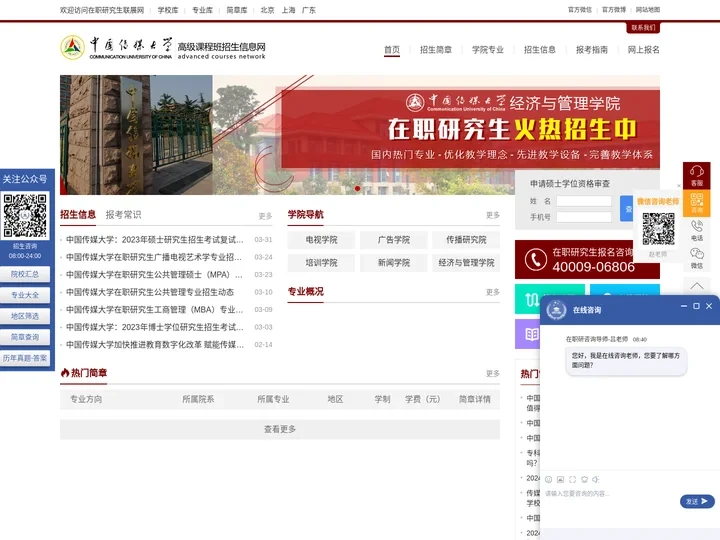The image size is (720, 540).
Task: Click the 查看更多 button
Action: [280, 429]
